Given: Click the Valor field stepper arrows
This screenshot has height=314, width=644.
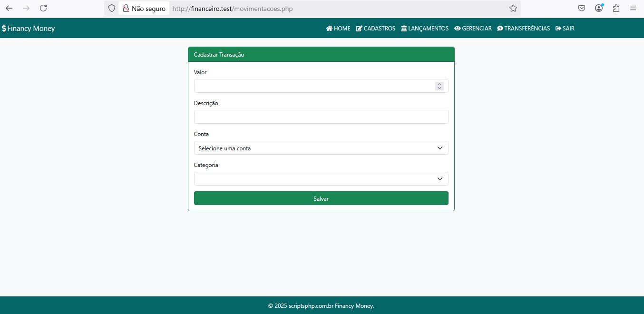Looking at the screenshot, I should (x=439, y=86).
